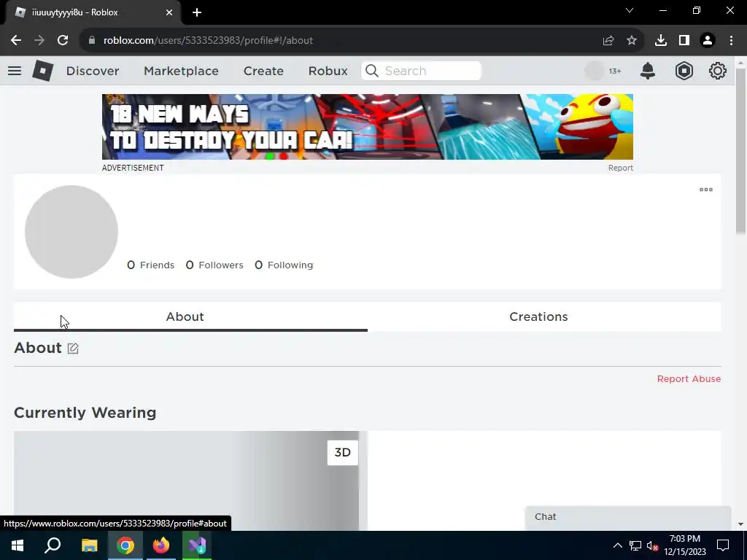This screenshot has height=560, width=747.
Task: Click scrollbar down arrow
Action: [740, 524]
